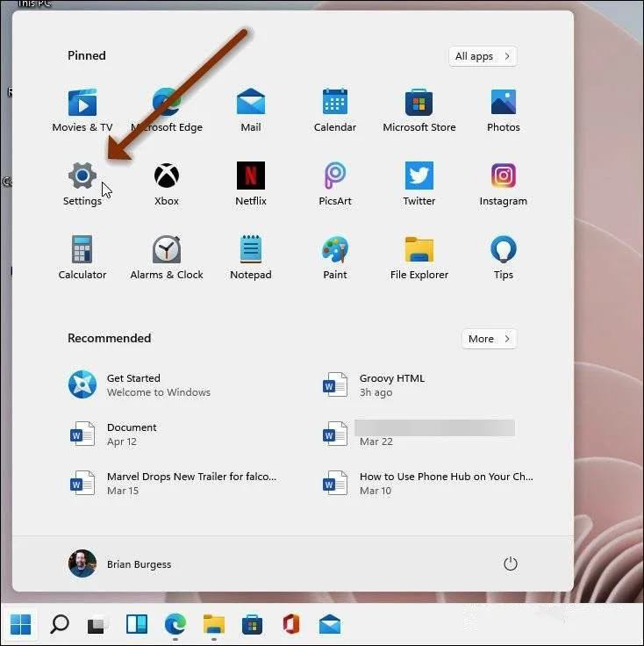
Task: Open the Twitter app
Action: [x=419, y=183]
